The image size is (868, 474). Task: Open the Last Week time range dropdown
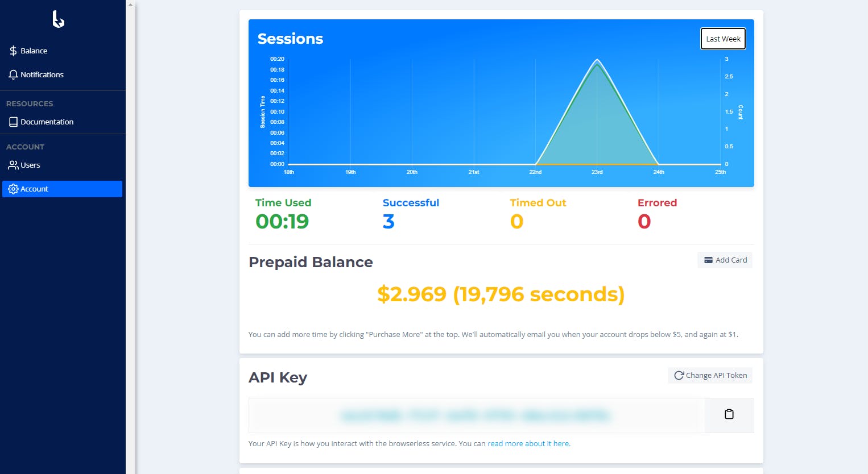tap(722, 39)
